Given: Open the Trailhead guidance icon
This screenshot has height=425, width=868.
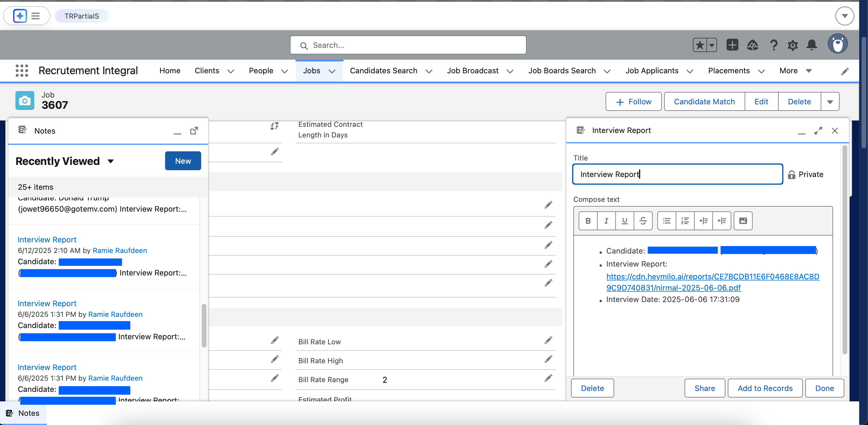Looking at the screenshot, I should click(752, 45).
